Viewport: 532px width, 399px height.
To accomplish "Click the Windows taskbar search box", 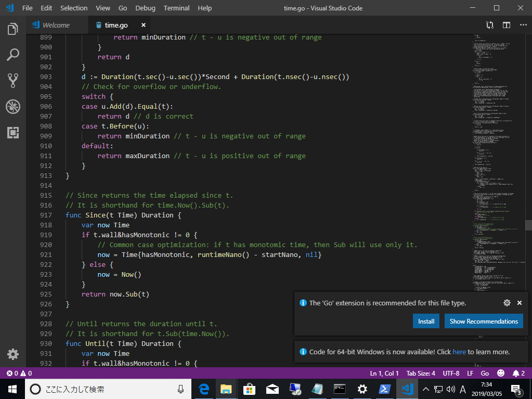I will tap(108, 389).
